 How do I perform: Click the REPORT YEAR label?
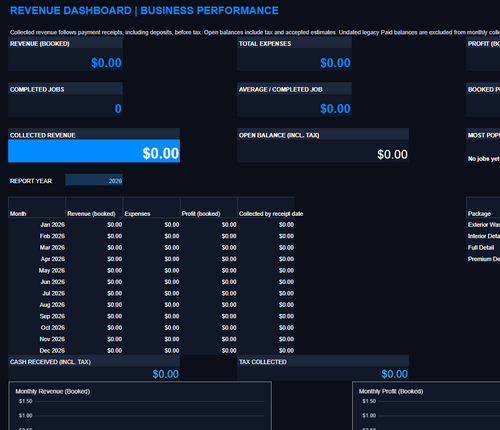point(31,181)
